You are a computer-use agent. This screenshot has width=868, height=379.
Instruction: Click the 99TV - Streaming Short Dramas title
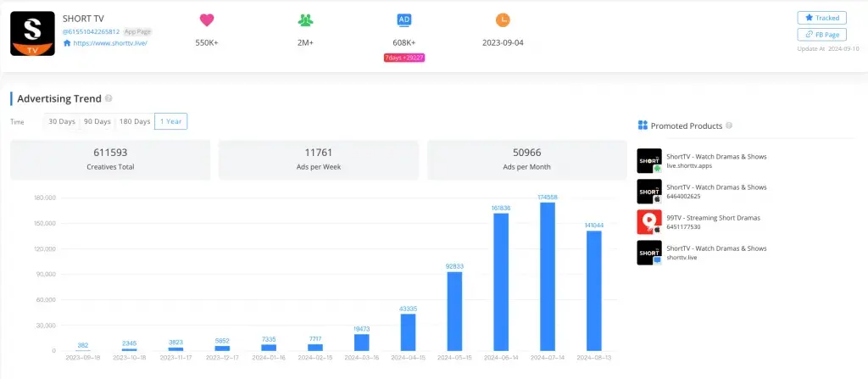click(714, 218)
